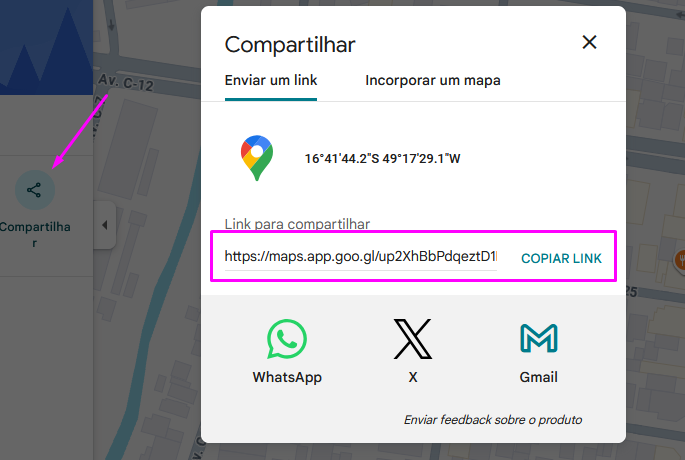685x460 pixels.
Task: Select the Enviar um link tab
Action: pos(271,80)
